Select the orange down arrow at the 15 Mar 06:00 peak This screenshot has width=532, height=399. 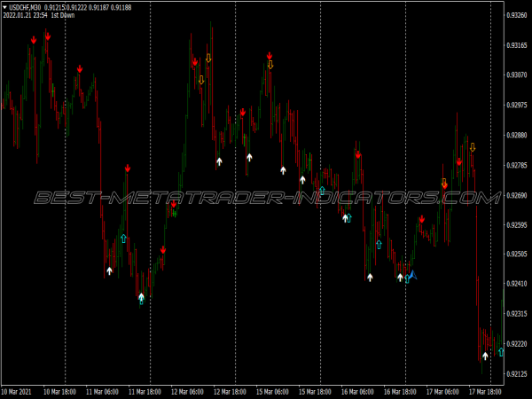click(270, 65)
